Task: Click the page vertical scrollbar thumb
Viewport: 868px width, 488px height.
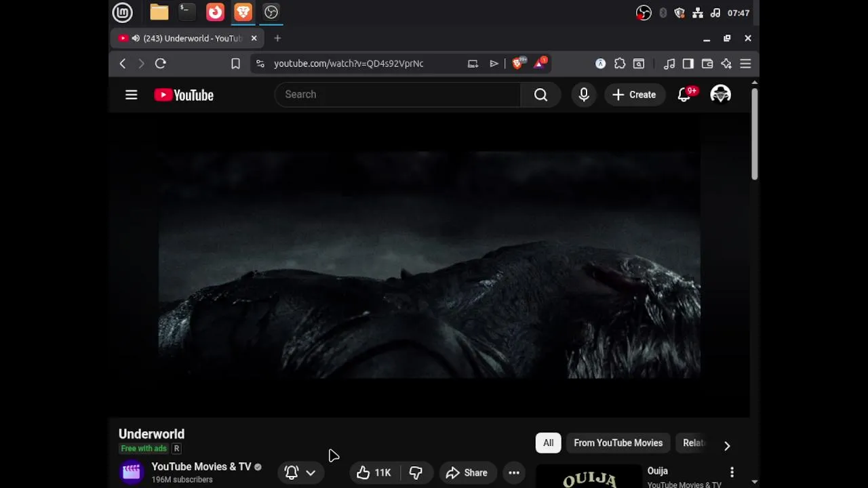Action: [754, 134]
